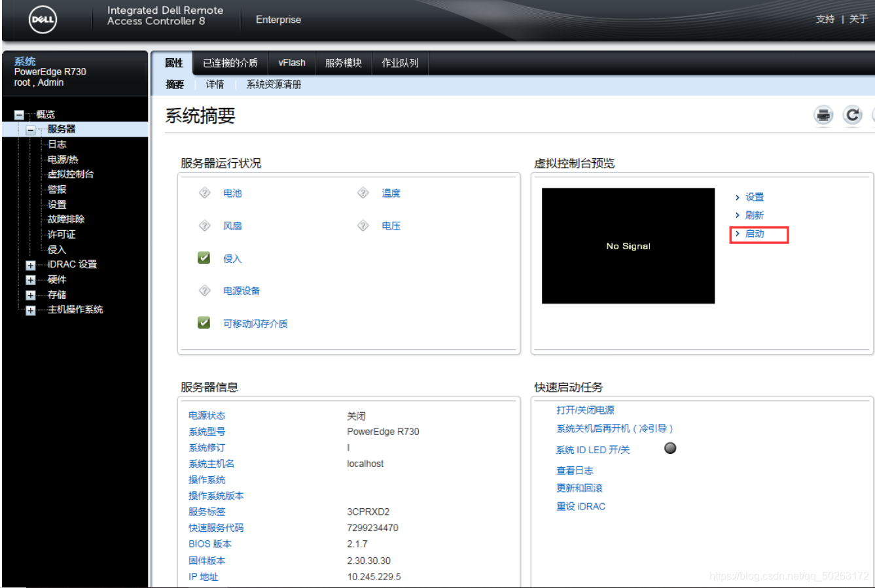Select the 详情 sub-tab
Screen dimensions: 875x588
(x=215, y=84)
